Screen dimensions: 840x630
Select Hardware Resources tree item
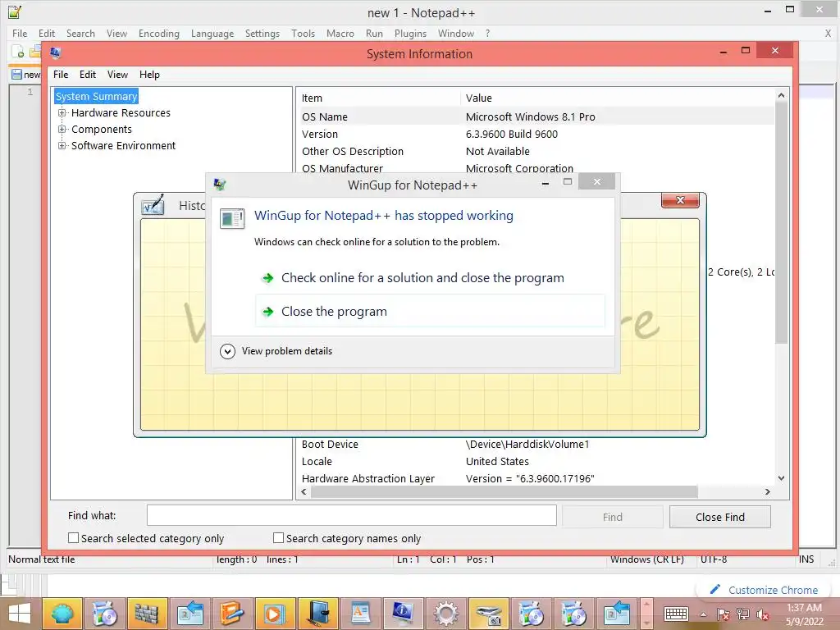pos(121,113)
